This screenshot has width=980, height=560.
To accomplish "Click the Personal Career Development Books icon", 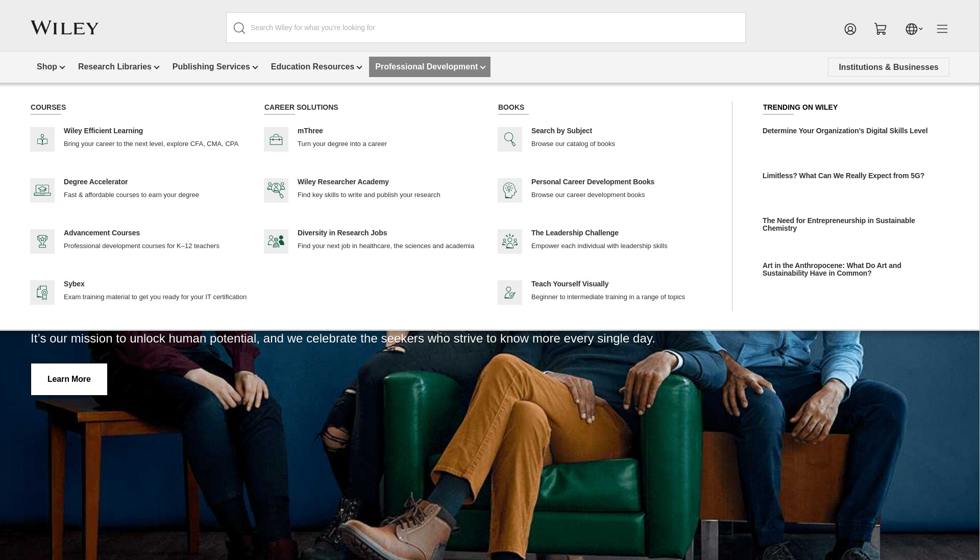I will point(510,190).
